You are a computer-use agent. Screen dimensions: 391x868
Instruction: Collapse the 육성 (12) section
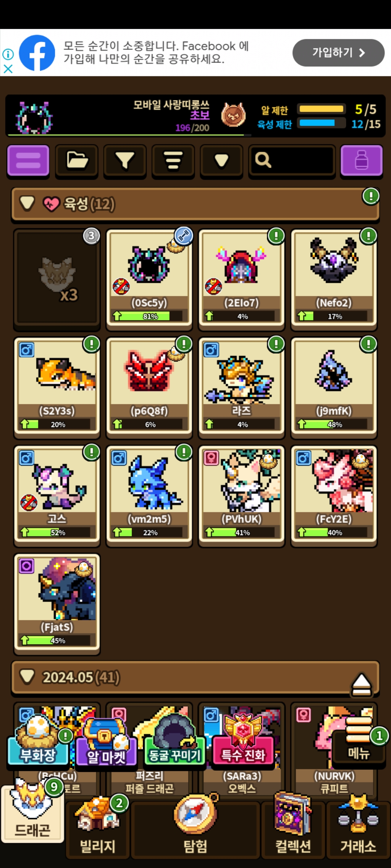point(28,204)
